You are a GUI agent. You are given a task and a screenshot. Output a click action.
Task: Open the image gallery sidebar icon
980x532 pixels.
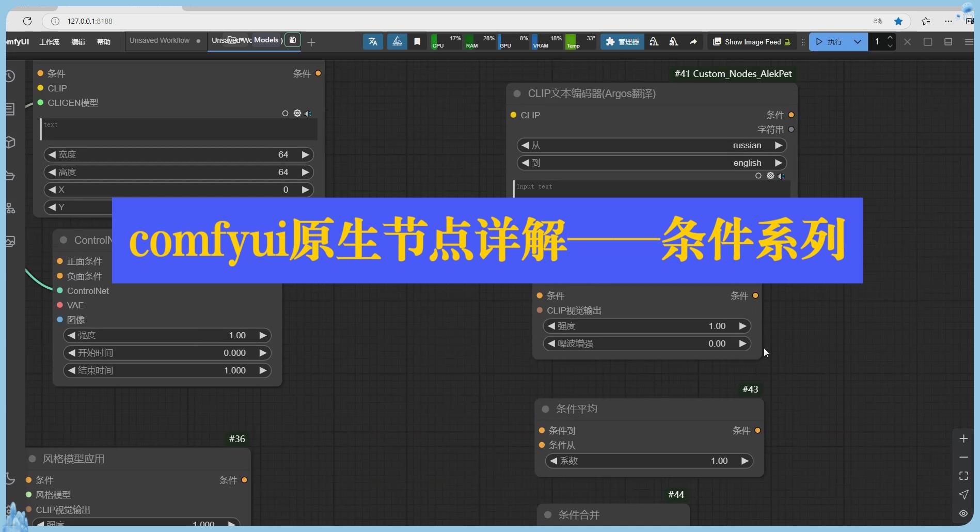click(10, 241)
